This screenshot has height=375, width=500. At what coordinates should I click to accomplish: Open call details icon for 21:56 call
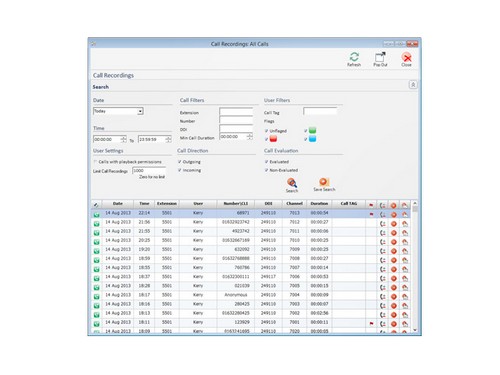[383, 224]
